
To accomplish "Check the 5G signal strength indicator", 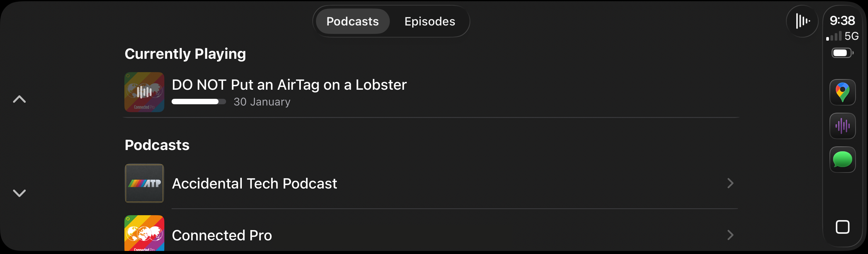I will [842, 36].
